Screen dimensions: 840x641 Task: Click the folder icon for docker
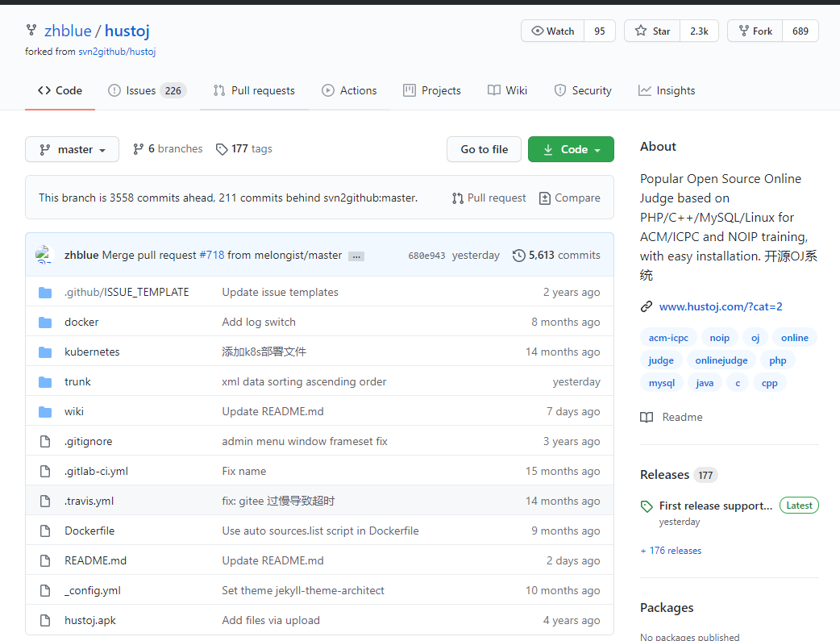(x=45, y=322)
